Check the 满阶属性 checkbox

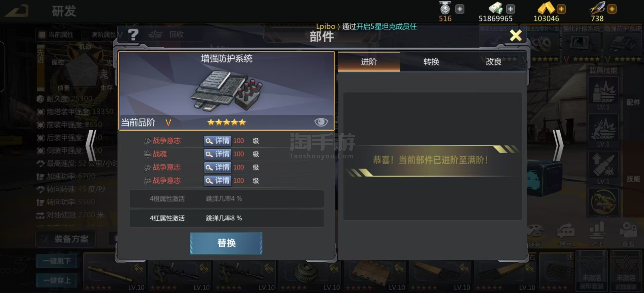pos(86,34)
